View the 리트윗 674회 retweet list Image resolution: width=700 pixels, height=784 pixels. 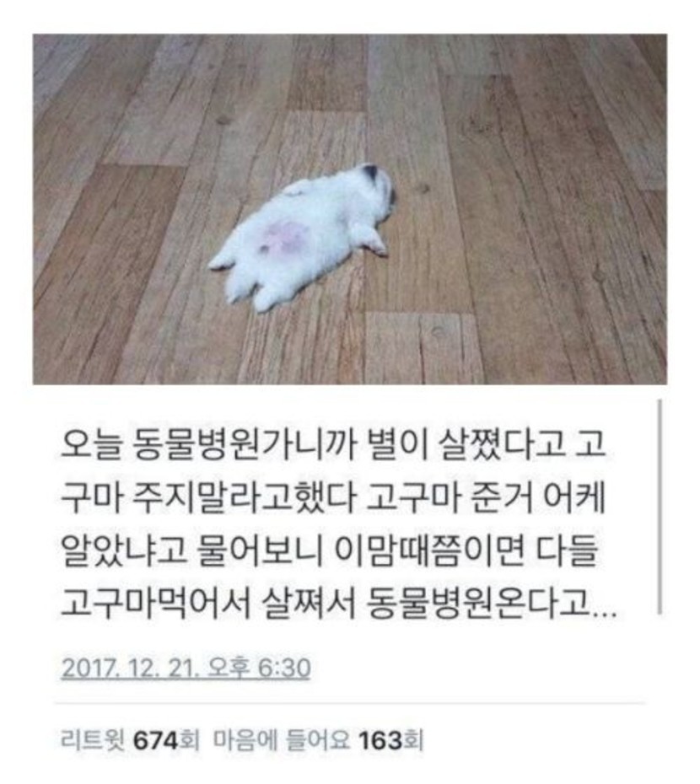pos(130,740)
